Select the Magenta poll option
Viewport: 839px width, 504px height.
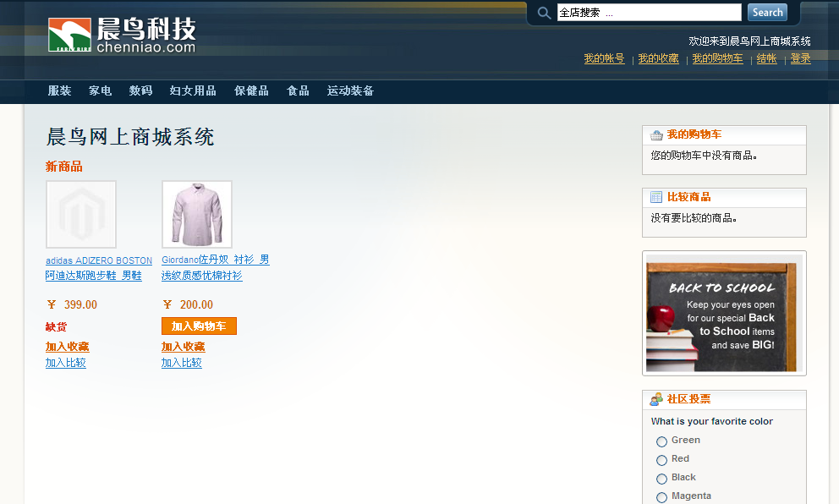click(662, 497)
